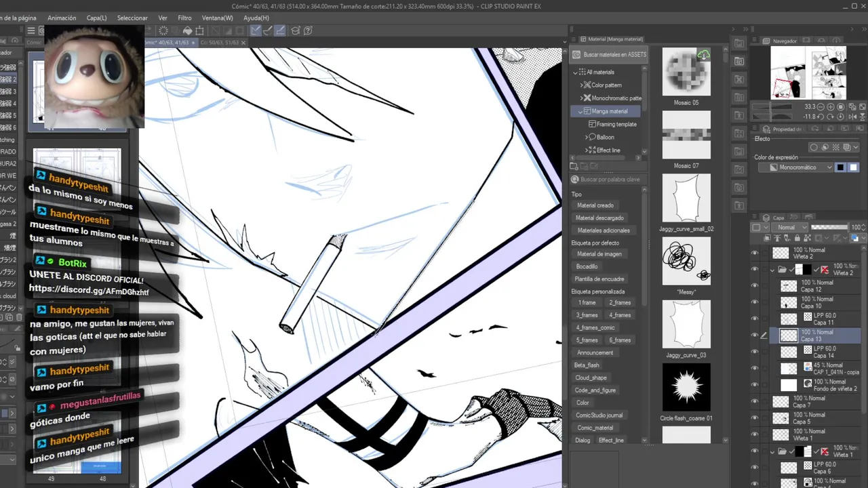
Task: Click the fill toolbar icon
Action: click(188, 30)
